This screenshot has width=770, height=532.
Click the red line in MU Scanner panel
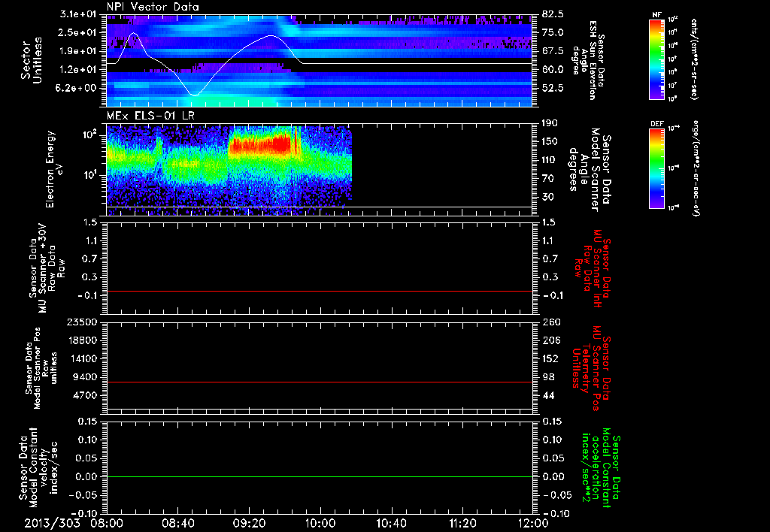tap(320, 291)
